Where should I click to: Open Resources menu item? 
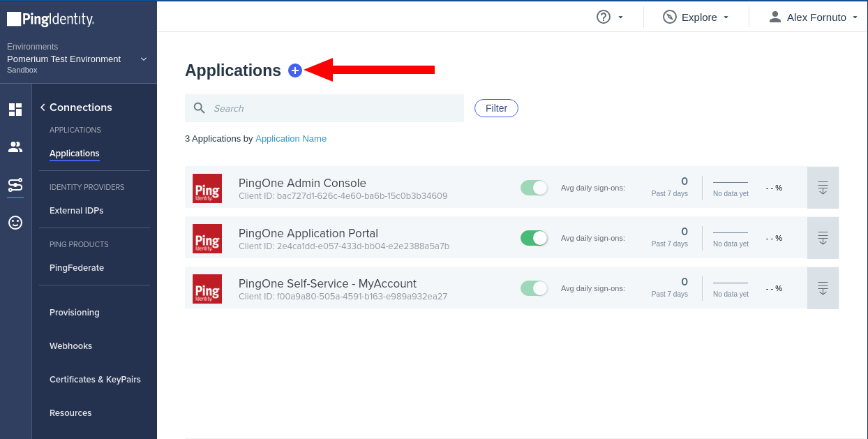click(70, 413)
